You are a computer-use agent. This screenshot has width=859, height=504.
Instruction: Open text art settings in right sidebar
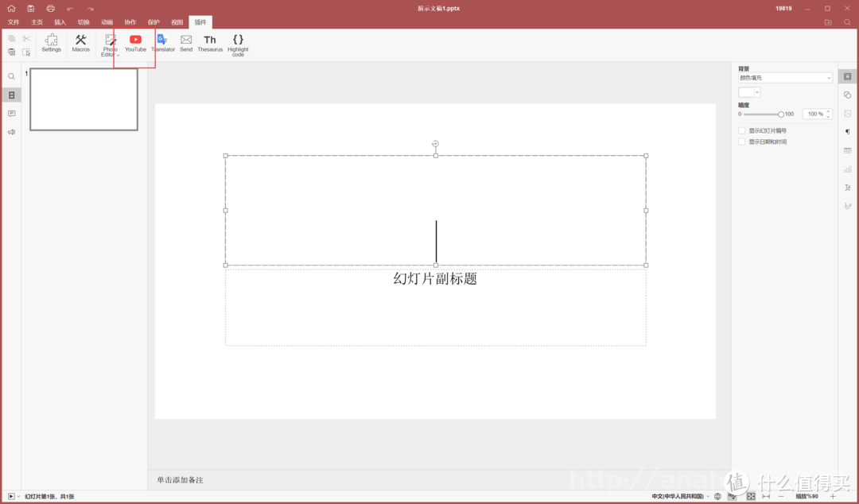(848, 188)
